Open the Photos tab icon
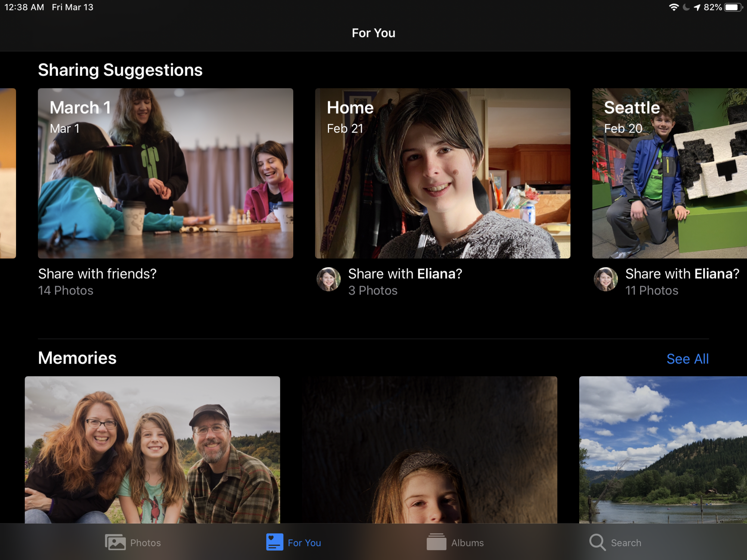The image size is (747, 560). point(115,542)
